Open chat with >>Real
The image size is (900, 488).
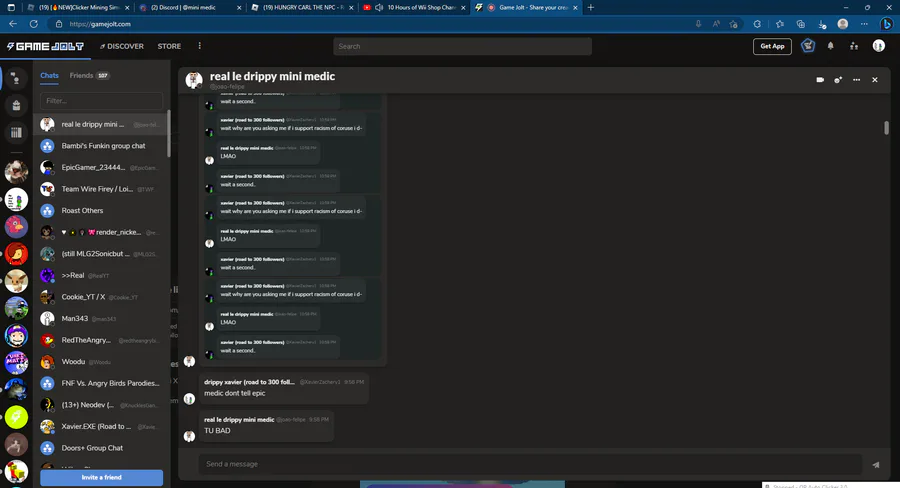coord(101,276)
